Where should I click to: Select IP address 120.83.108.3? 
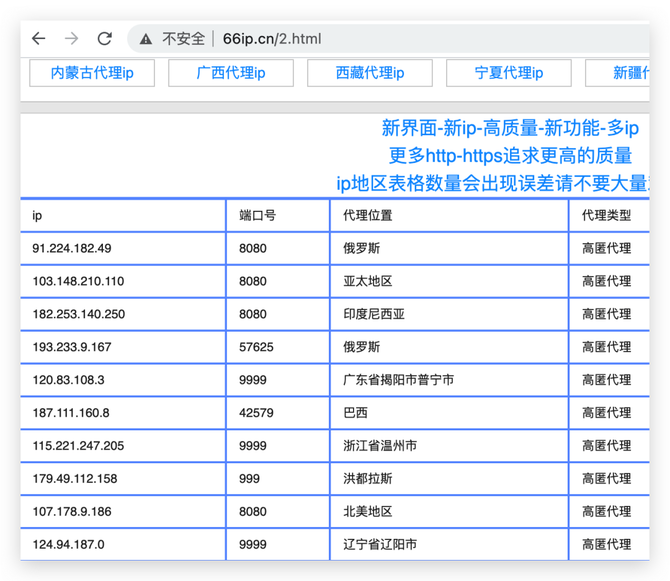[68, 380]
